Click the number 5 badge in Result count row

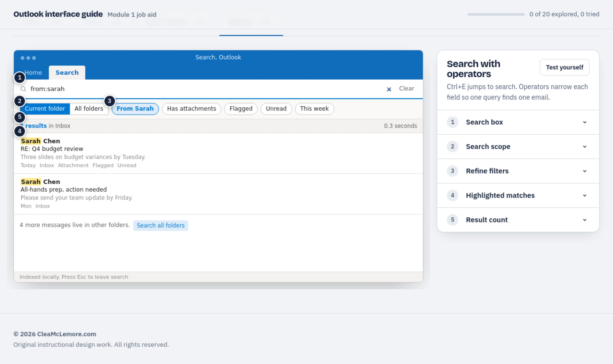coord(452,220)
